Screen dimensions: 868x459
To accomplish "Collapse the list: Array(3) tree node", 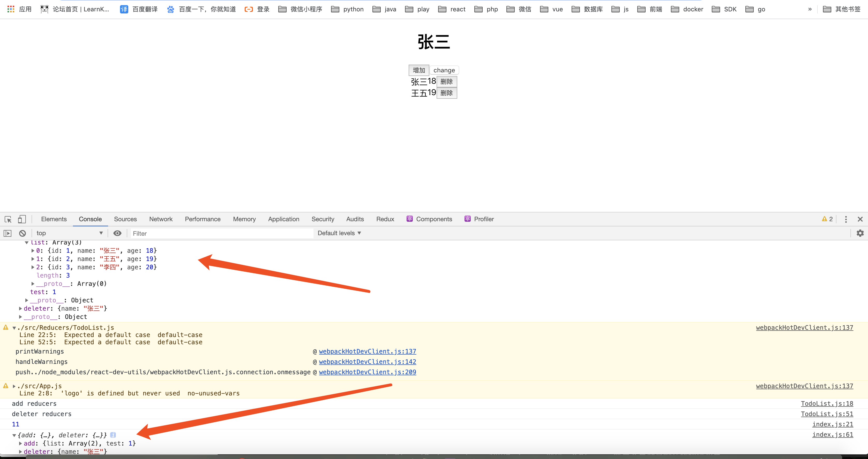I will tap(27, 242).
